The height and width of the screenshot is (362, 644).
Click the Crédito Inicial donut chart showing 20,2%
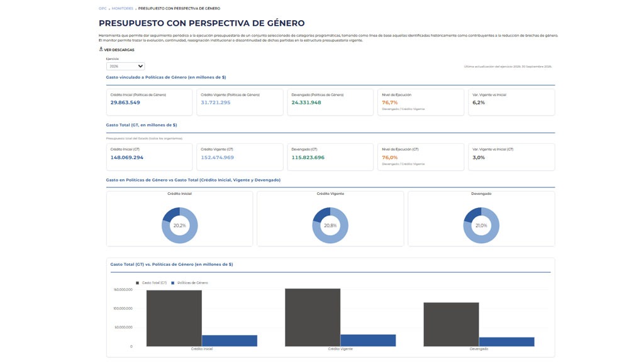point(179,226)
